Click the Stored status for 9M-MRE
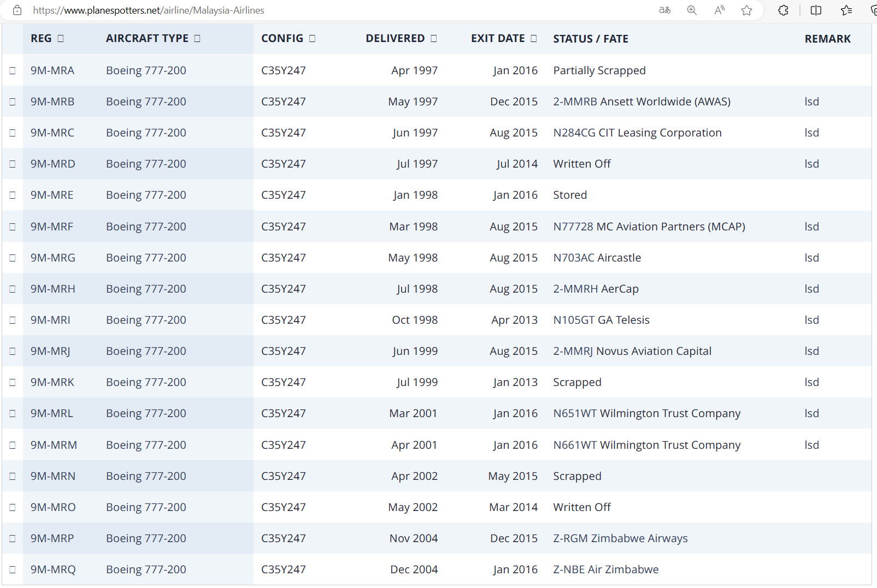The width and height of the screenshot is (877, 588). click(570, 195)
